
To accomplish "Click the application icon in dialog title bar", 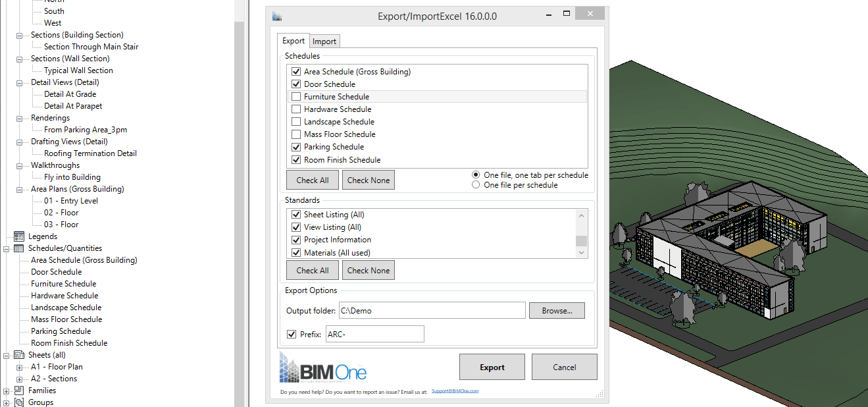I will coord(276,15).
